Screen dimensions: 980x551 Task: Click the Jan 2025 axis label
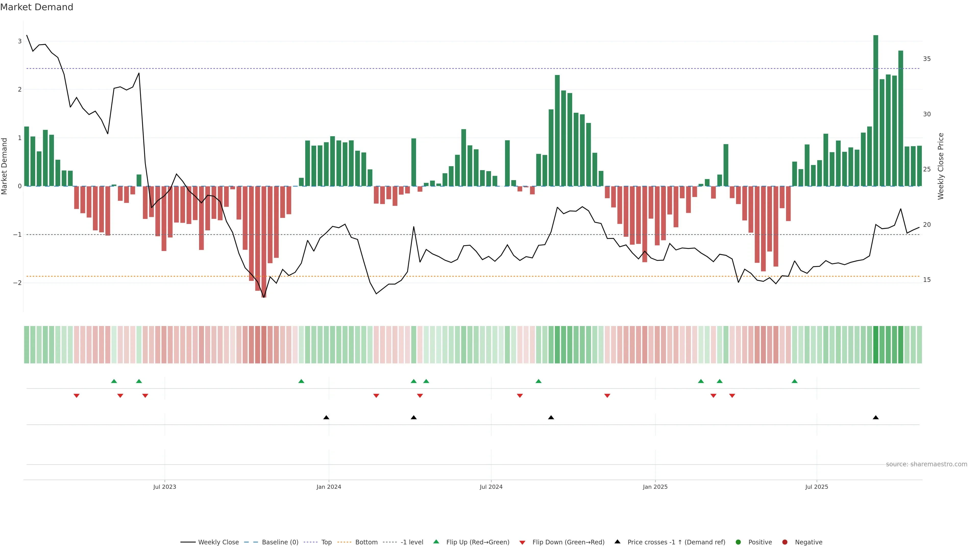pyautogui.click(x=655, y=487)
